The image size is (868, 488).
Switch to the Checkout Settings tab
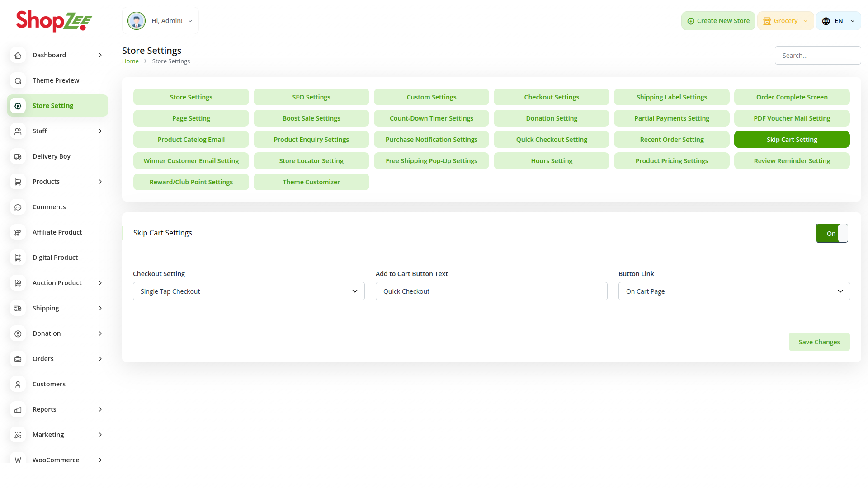(x=551, y=97)
